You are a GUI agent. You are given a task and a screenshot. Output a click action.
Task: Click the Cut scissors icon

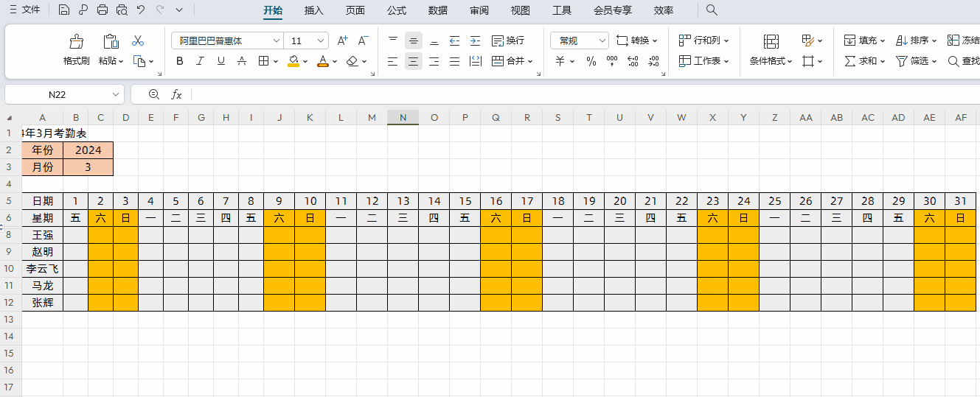(138, 41)
